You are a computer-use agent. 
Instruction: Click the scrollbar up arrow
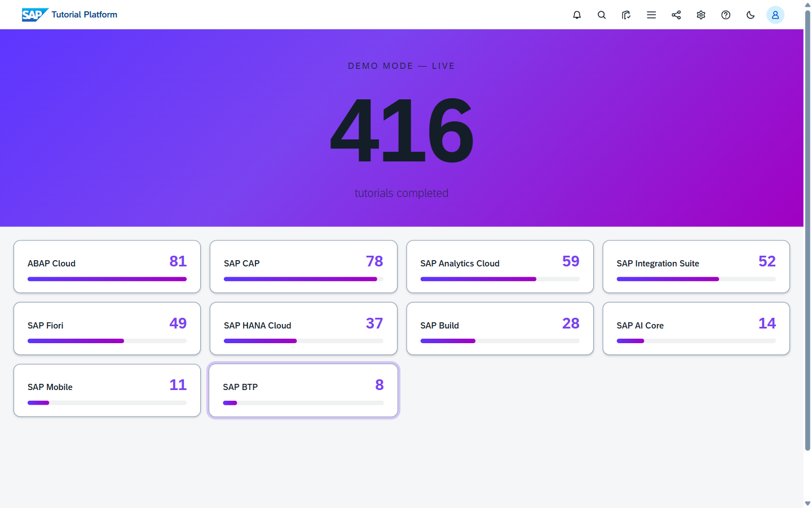[807, 5]
